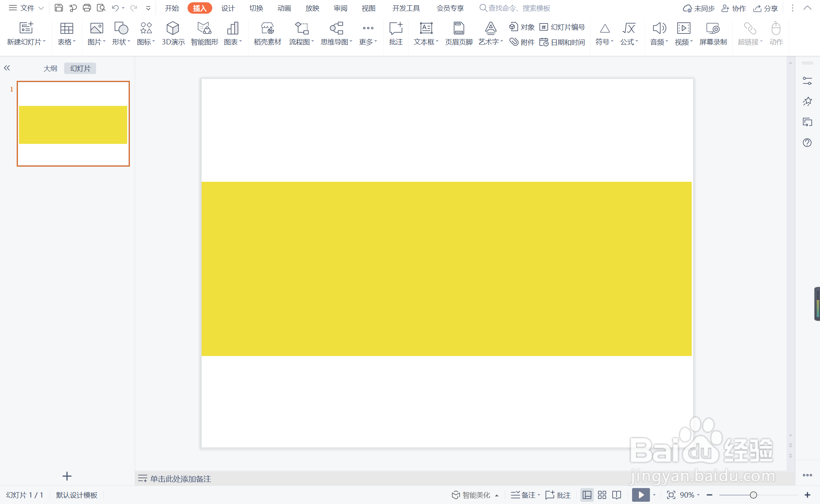Add a 批注 comment from the ribbon
This screenshot has width=820, height=504.
pos(396,33)
